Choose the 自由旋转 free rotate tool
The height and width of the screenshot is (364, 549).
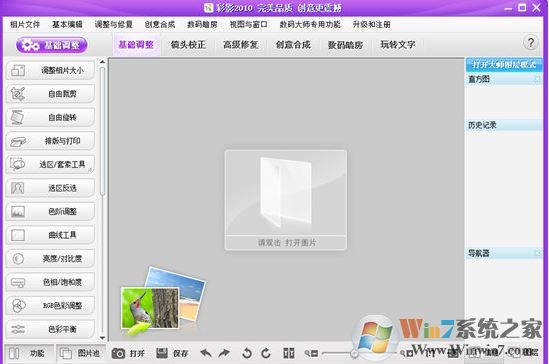(x=50, y=117)
